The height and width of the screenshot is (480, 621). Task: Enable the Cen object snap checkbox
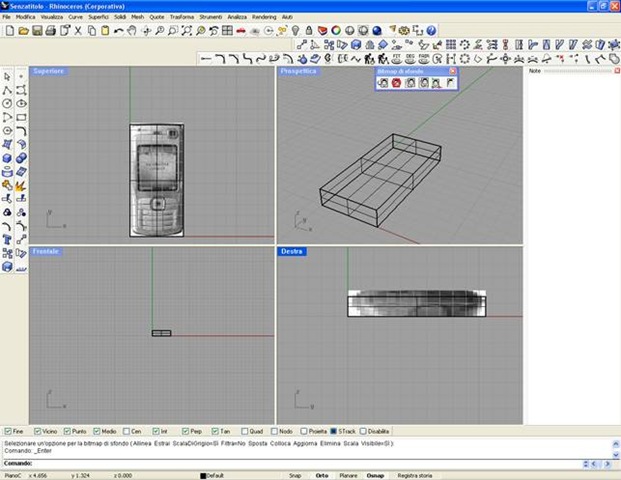128,430
